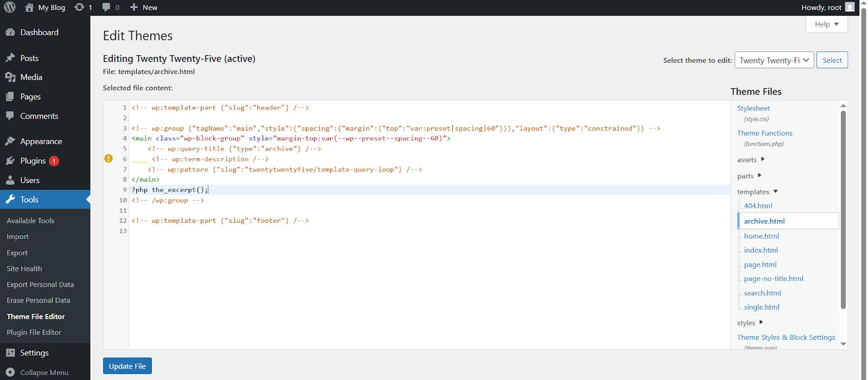Open home.html template file
Image resolution: width=868 pixels, height=380 pixels.
pyautogui.click(x=762, y=236)
